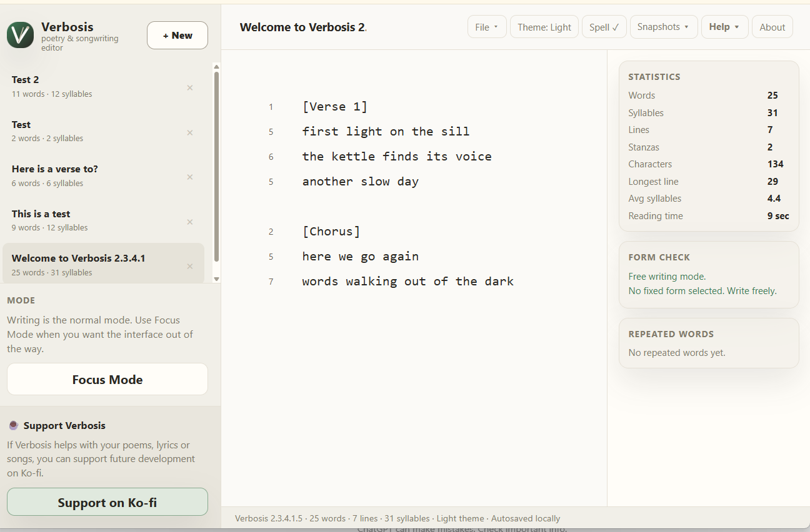Click the line 'first light on the sill'

click(386, 132)
